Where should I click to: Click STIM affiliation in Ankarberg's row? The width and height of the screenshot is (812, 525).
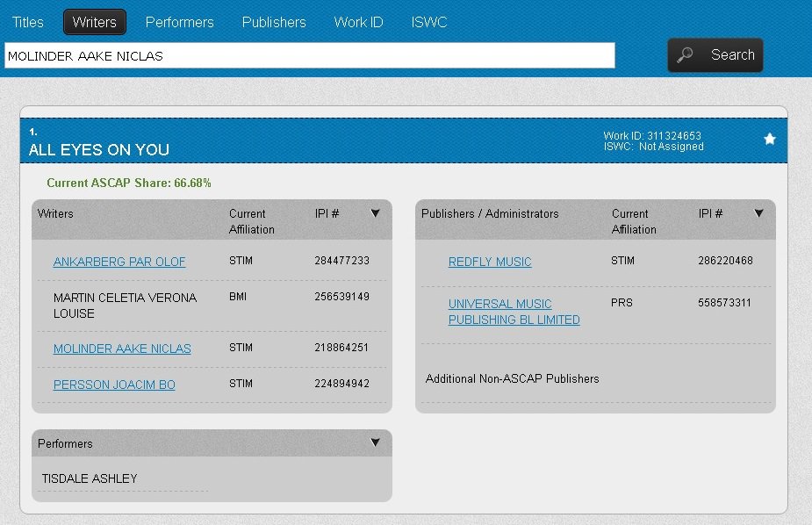tap(241, 261)
